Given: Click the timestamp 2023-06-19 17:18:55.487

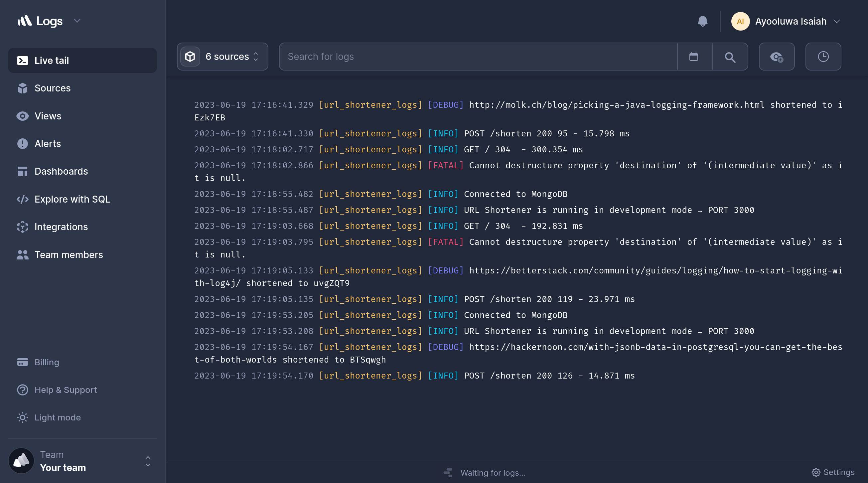Looking at the screenshot, I should (254, 210).
